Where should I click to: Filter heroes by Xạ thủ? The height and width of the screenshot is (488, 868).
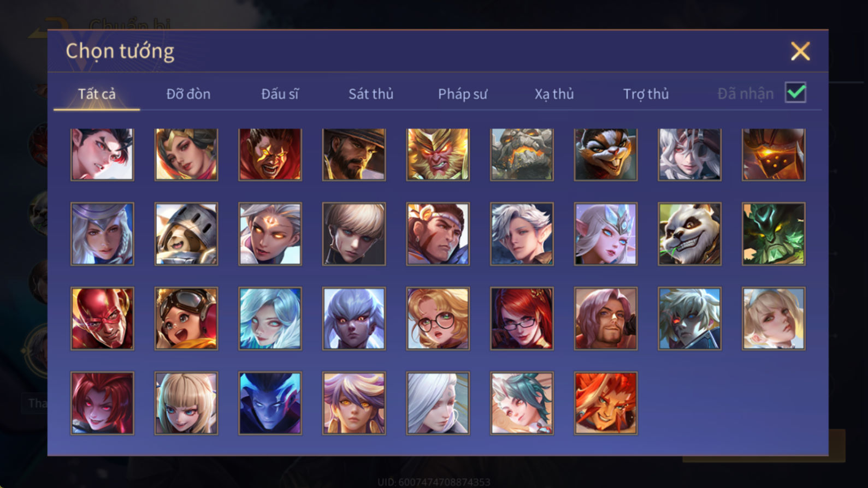point(554,94)
